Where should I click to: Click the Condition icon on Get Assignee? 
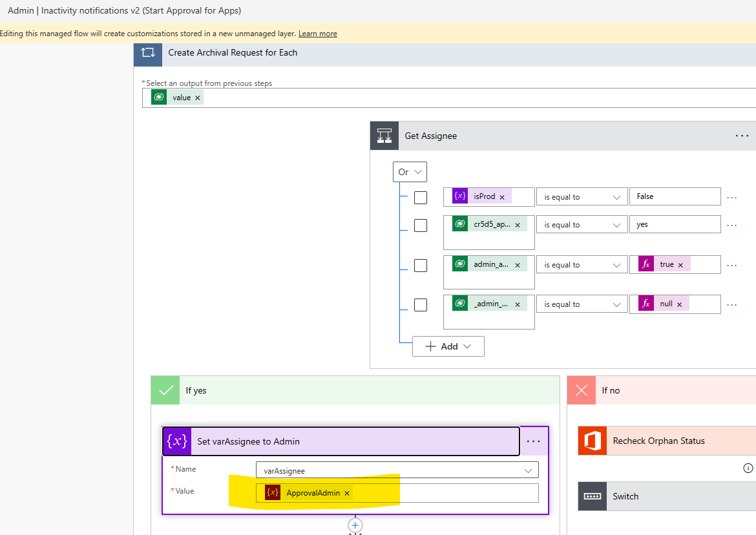(384, 135)
